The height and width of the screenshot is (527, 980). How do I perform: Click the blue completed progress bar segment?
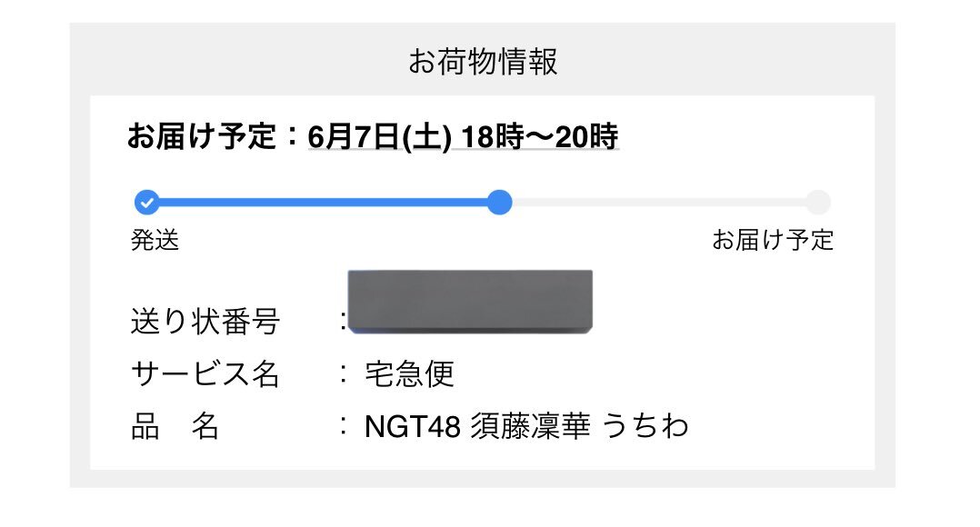pos(323,203)
